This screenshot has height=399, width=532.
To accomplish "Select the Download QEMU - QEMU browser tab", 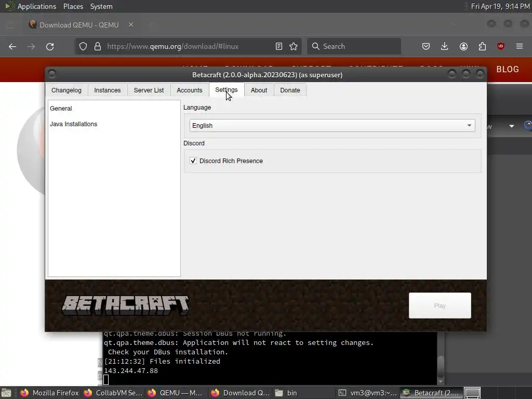I will pos(79,25).
